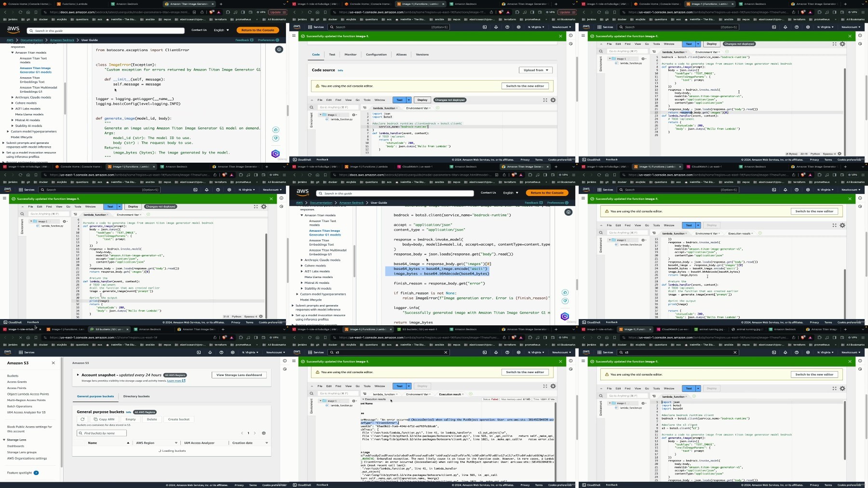Image resolution: width=868 pixels, height=488 pixels.
Task: Open Batch Operations in S3 sidebar
Action: point(20,406)
